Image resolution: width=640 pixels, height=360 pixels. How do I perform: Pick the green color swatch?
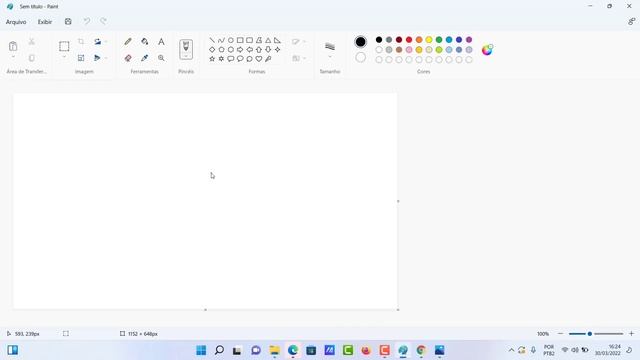439,40
